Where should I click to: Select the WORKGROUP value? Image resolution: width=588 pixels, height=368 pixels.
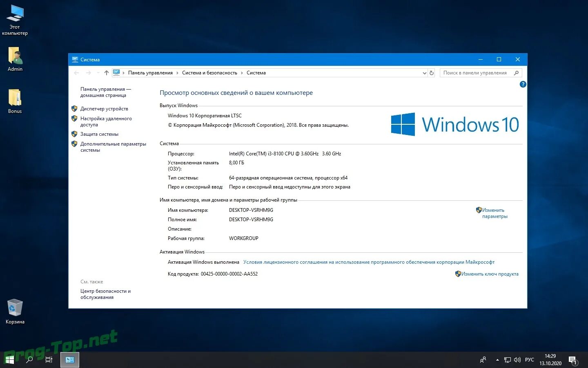[243, 238]
